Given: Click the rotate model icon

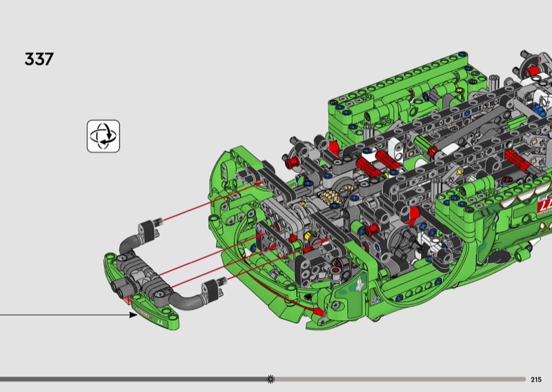Looking at the screenshot, I should coord(103,135).
